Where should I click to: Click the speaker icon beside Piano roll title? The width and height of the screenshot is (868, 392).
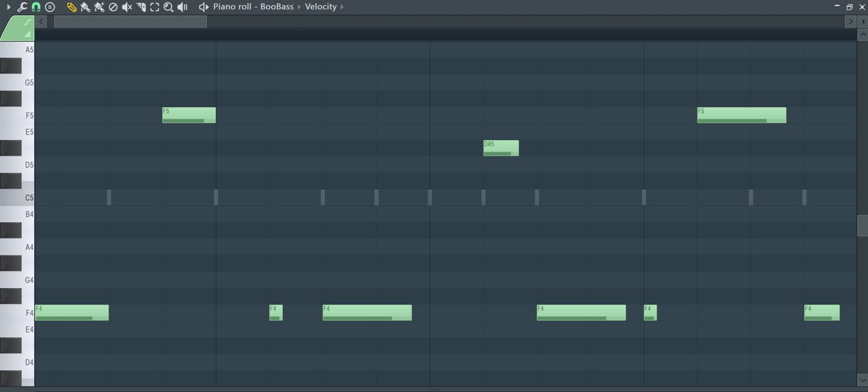click(204, 7)
